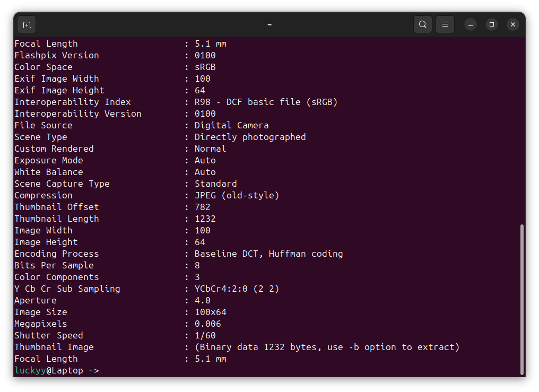
Task: Click the Y Cb Cr Sub Sampling entry
Action: point(67,289)
